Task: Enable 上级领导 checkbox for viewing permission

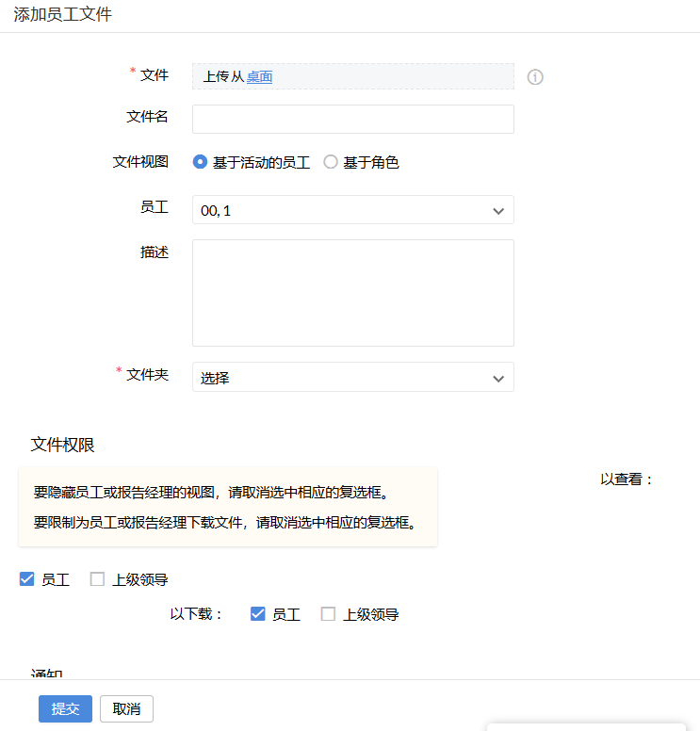Action: (97, 579)
